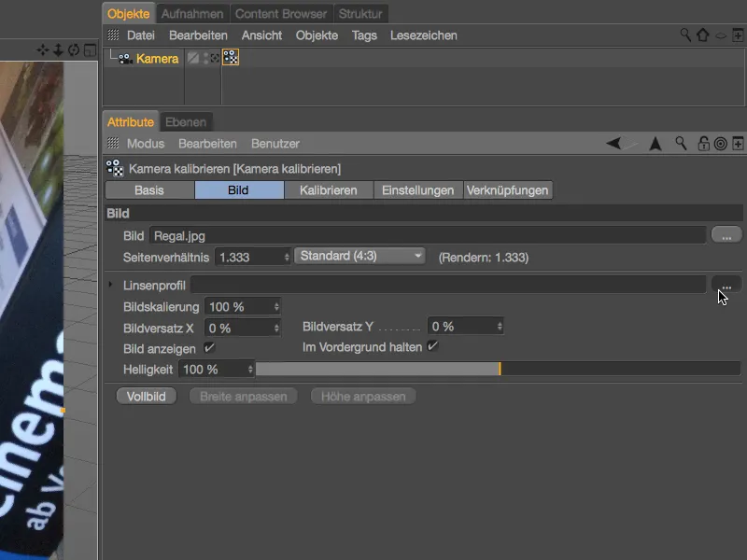747x560 pixels.
Task: Open the Ansicht menu
Action: click(x=261, y=35)
